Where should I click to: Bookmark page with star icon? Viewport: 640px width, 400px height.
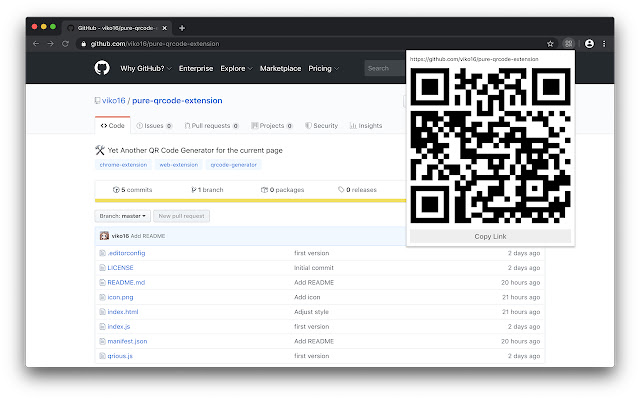point(550,44)
